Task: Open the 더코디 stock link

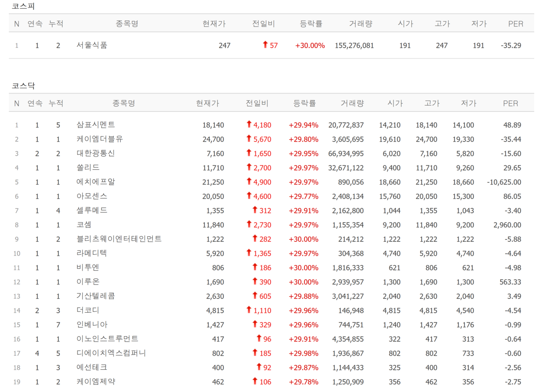Action: [88, 310]
